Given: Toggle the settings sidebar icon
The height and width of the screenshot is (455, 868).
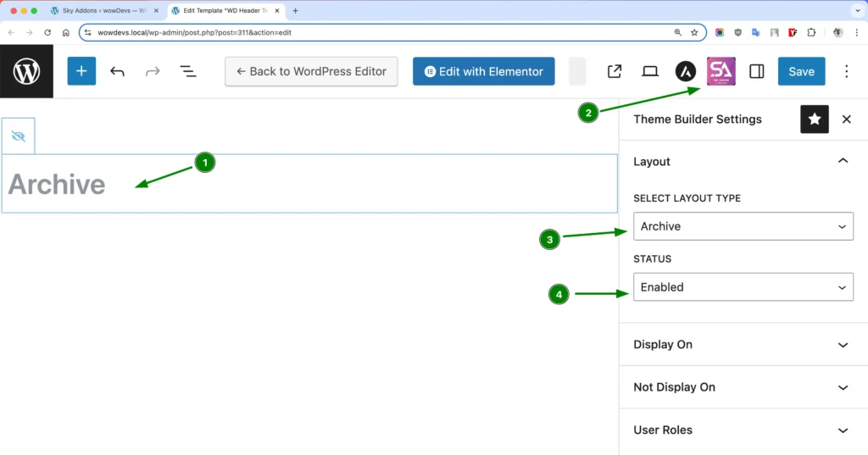Looking at the screenshot, I should point(757,71).
